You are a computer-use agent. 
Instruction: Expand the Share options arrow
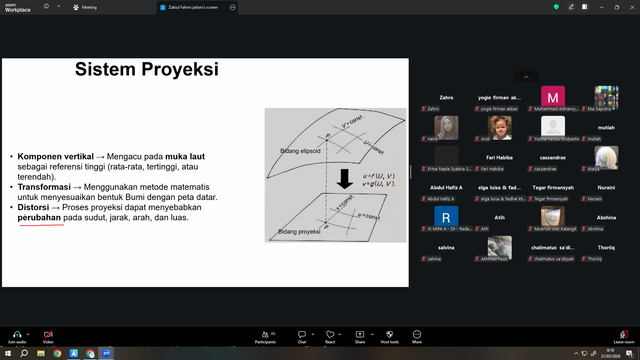372,334
